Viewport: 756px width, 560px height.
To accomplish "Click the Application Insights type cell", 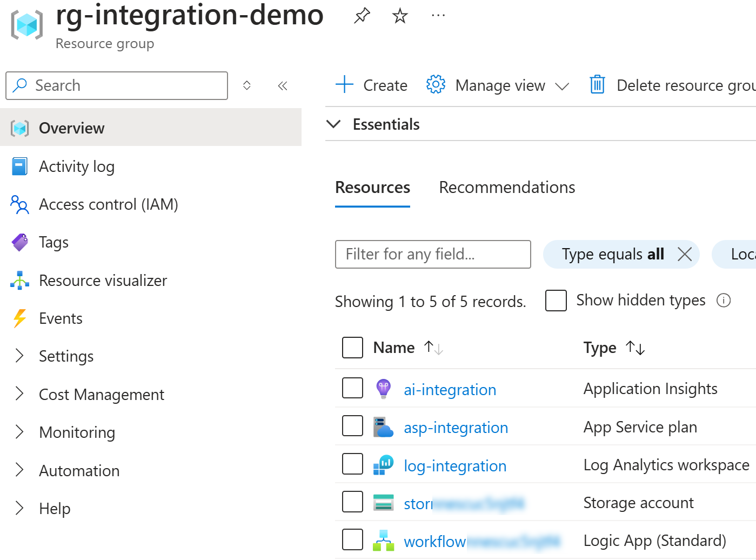I will click(x=651, y=389).
